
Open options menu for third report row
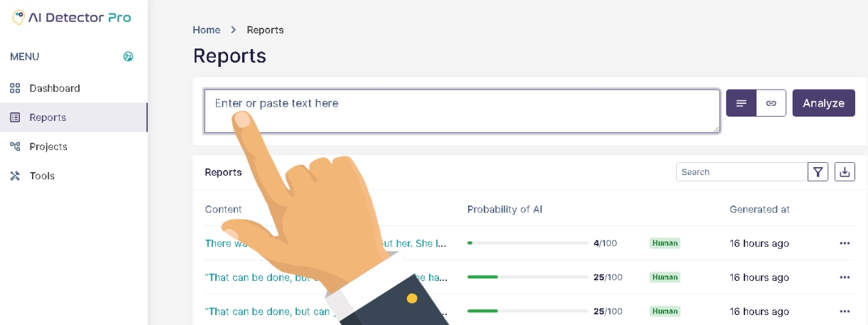[845, 311]
